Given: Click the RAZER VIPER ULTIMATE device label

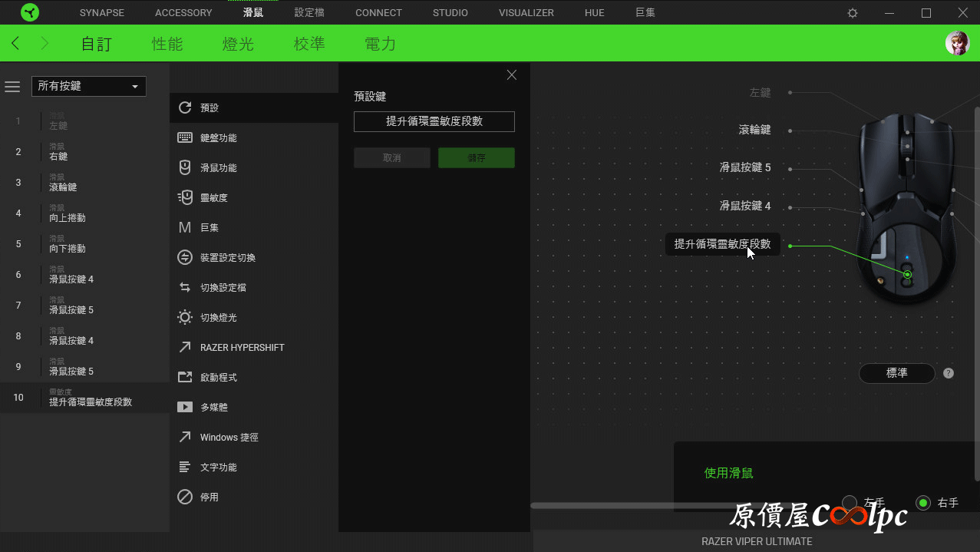Looking at the screenshot, I should pos(757,541).
